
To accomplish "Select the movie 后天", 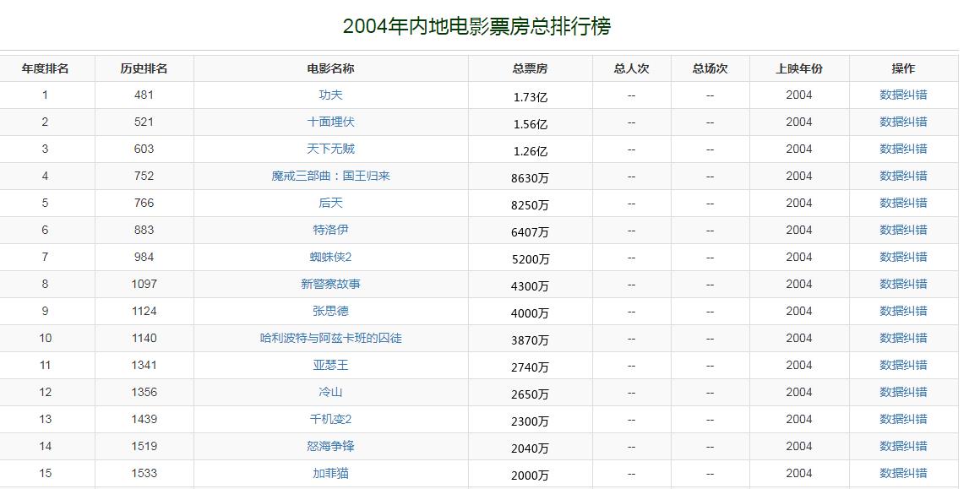I will [330, 203].
